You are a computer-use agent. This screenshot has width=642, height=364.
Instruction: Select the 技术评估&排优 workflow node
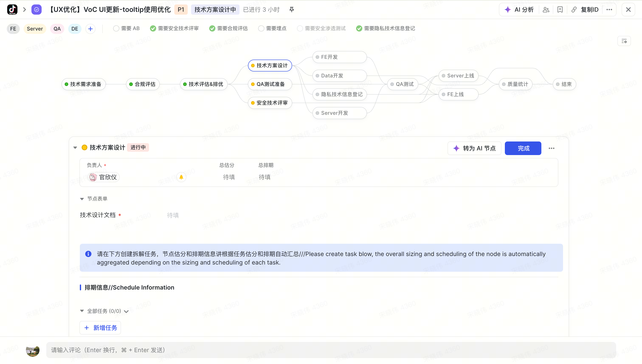coord(204,84)
